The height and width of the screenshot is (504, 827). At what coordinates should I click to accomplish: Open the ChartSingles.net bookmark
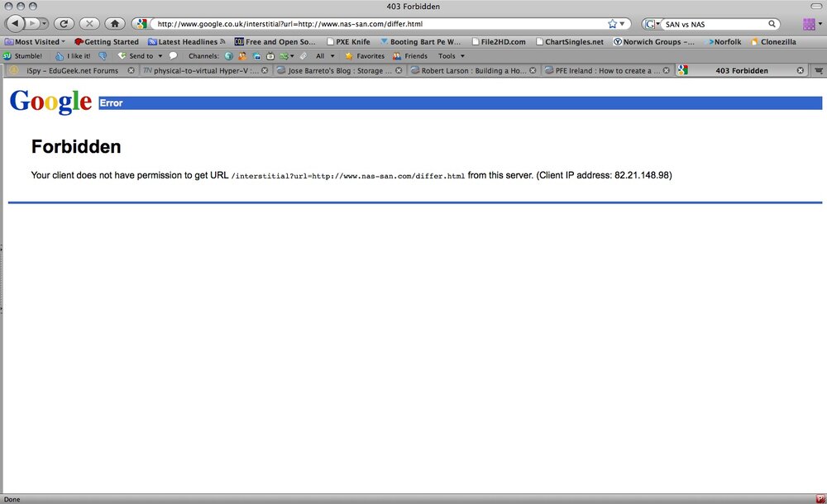point(570,41)
